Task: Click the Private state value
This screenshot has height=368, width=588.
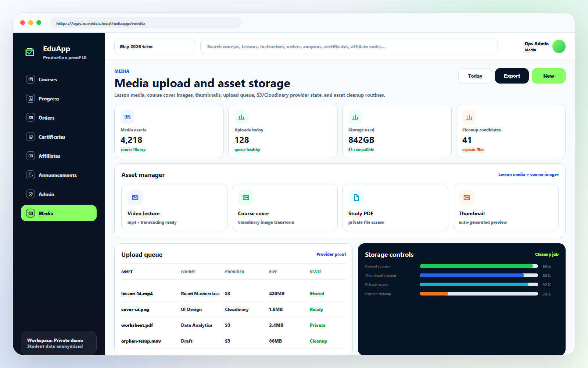Action: [318, 325]
